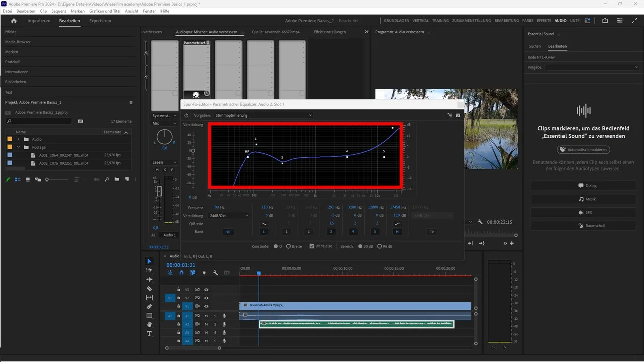Toggle the equalizer effect power button
This screenshot has height=362, width=644.
186,115
